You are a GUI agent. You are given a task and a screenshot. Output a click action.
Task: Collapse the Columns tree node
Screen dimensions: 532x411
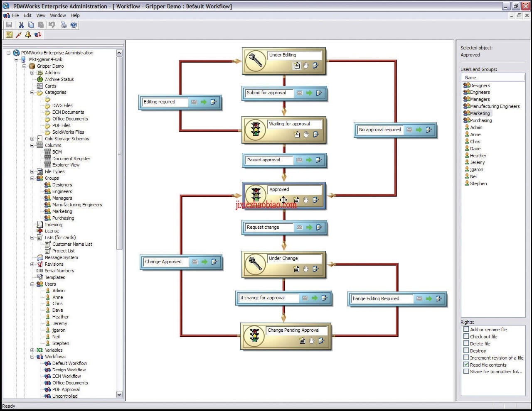(x=32, y=145)
